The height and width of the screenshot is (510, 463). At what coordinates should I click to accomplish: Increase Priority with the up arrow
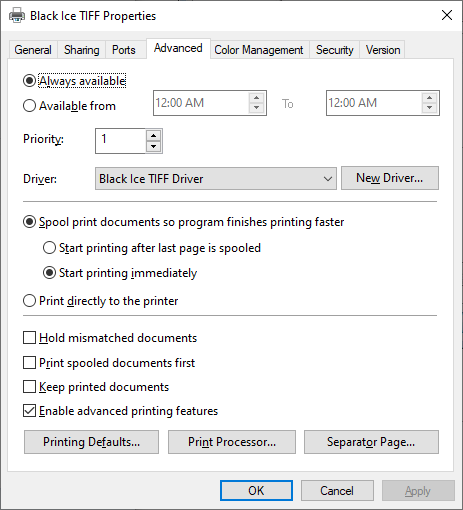click(153, 136)
